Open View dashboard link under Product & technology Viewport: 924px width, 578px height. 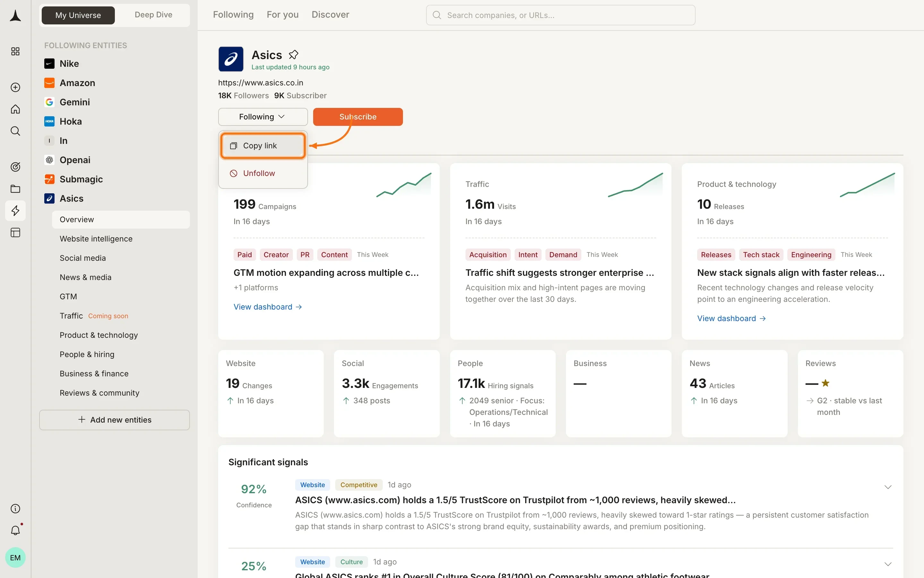[x=731, y=319]
